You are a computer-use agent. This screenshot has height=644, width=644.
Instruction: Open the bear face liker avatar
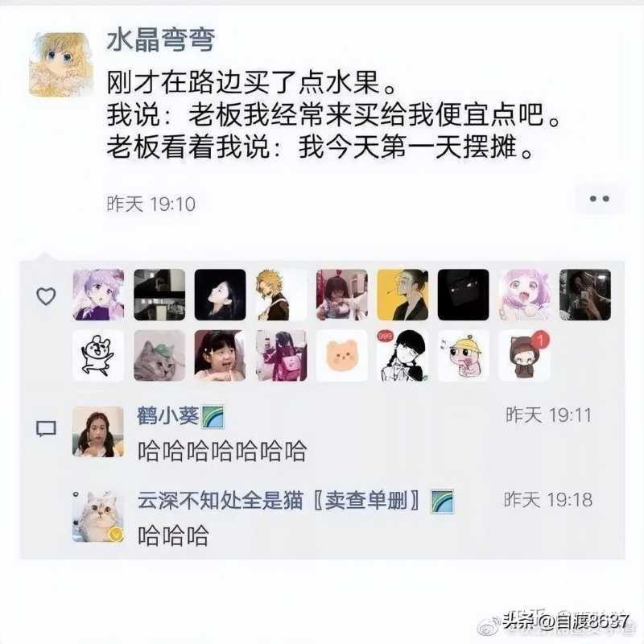click(x=341, y=356)
